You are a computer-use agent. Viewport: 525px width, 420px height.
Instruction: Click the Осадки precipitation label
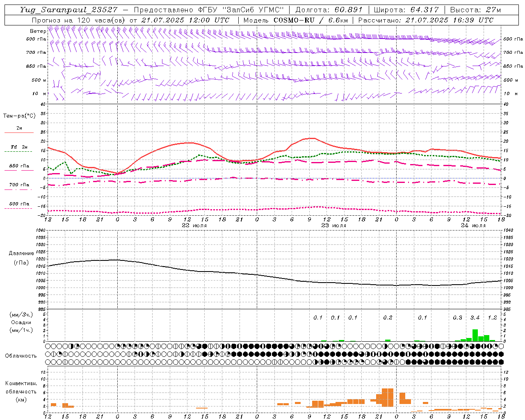point(21,322)
